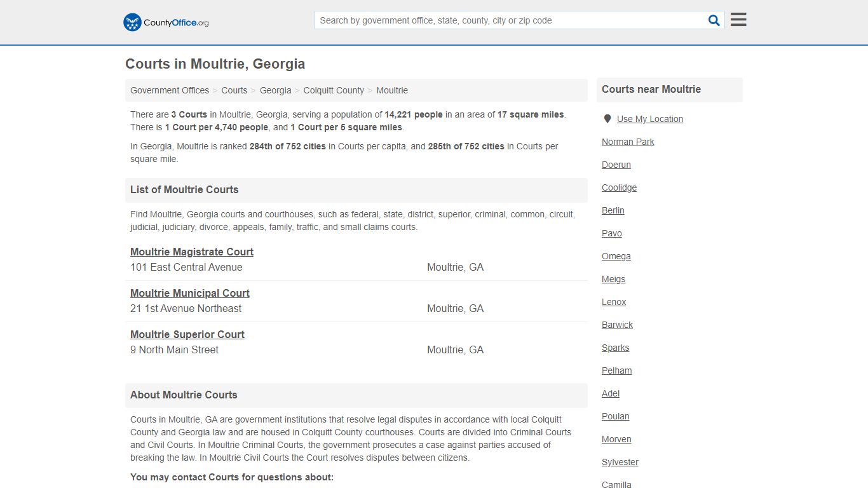Click Moultrie, GA beside Superior Court address
Image resolution: width=868 pixels, height=488 pixels.
pyautogui.click(x=456, y=349)
